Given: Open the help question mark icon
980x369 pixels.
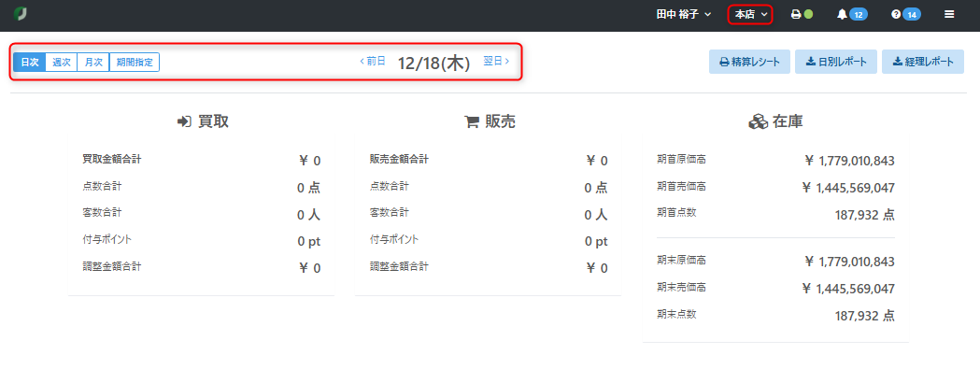Looking at the screenshot, I should click(x=896, y=14).
